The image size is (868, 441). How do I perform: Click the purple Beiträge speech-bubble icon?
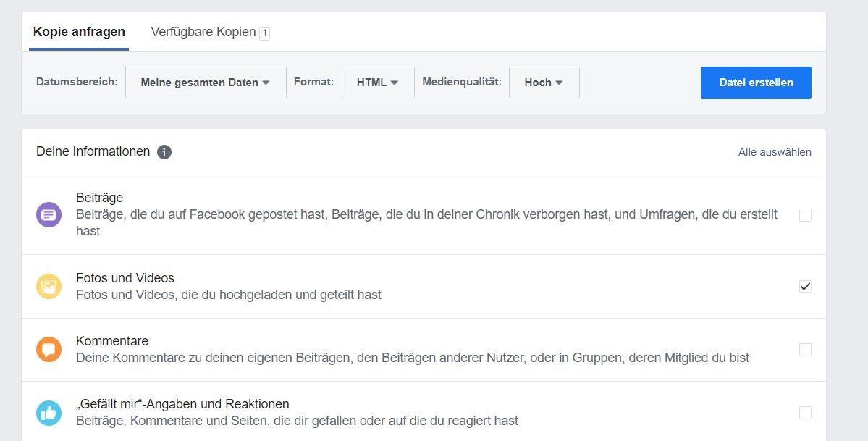pyautogui.click(x=49, y=214)
